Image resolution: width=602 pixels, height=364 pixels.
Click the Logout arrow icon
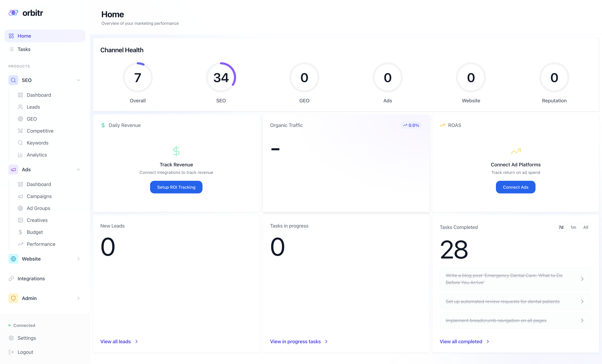[11, 352]
